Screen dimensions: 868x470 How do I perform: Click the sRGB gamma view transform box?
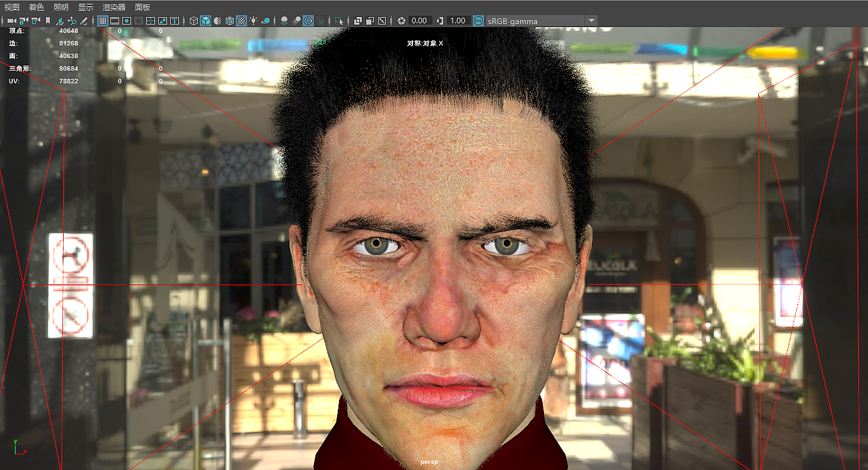click(536, 20)
